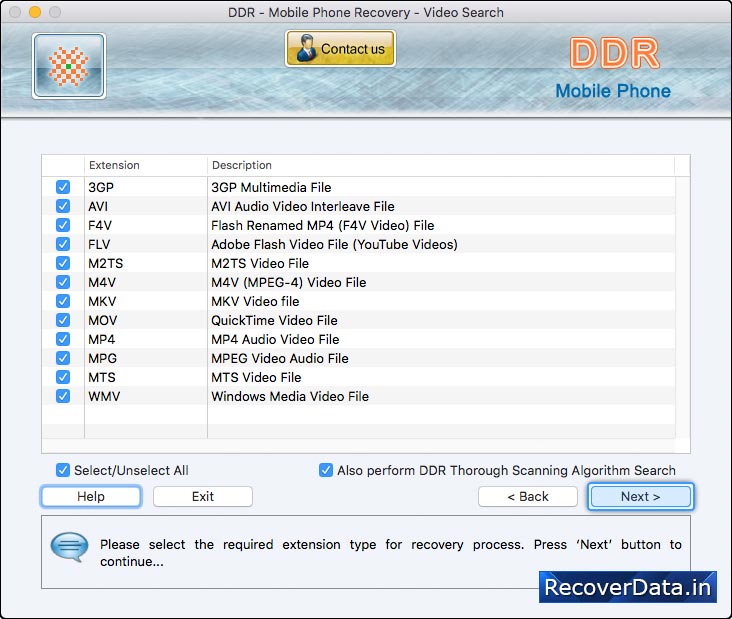
Task: Click the M2TS extension name
Action: tap(106, 263)
